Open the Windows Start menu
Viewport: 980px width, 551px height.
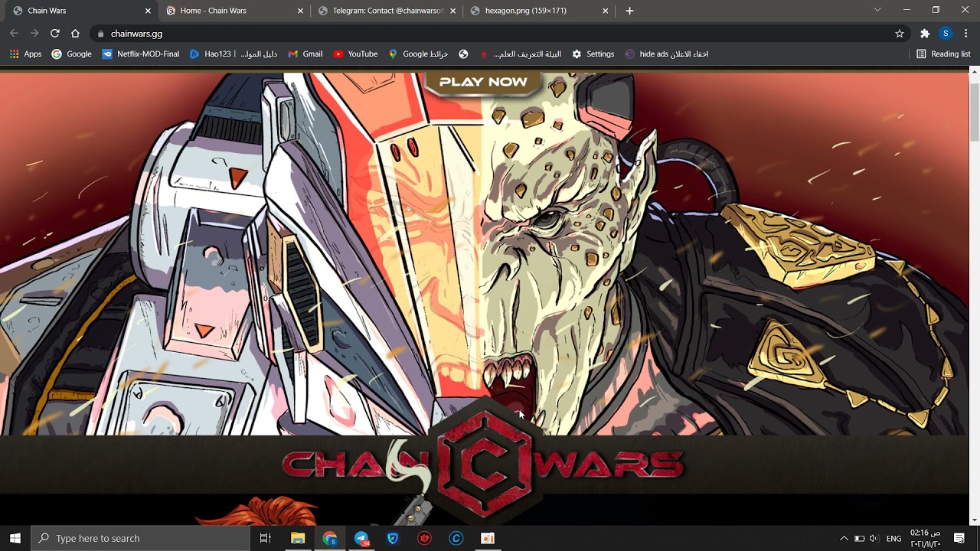point(15,539)
